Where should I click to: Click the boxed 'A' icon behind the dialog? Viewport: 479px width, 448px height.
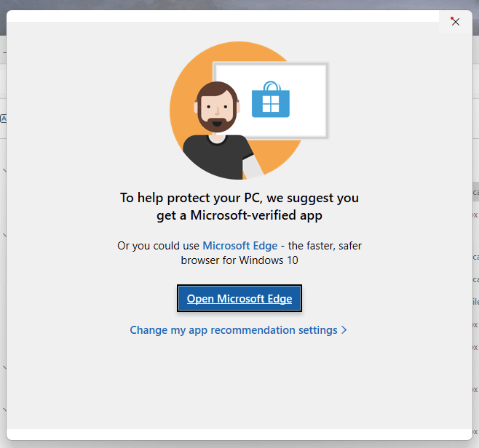pyautogui.click(x=3, y=119)
